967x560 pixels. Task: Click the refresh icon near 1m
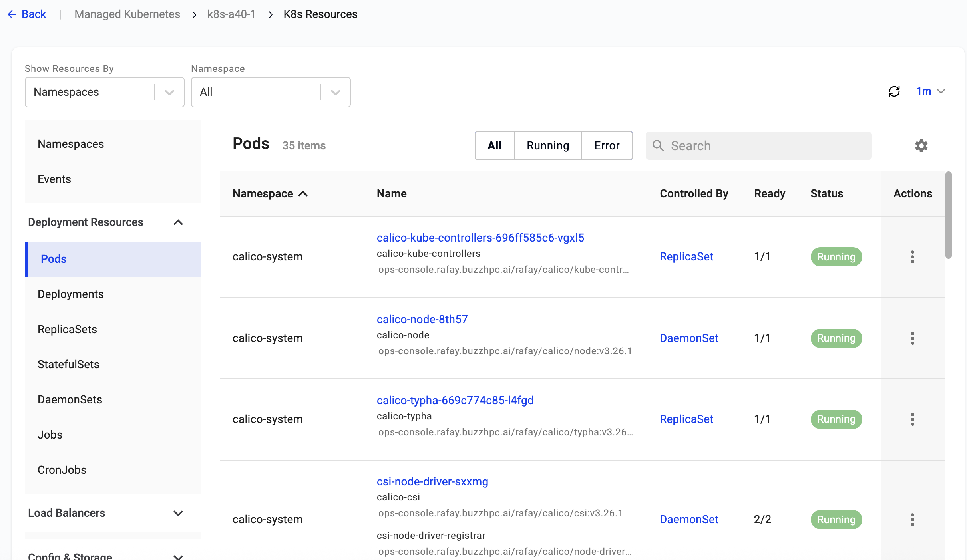(894, 91)
